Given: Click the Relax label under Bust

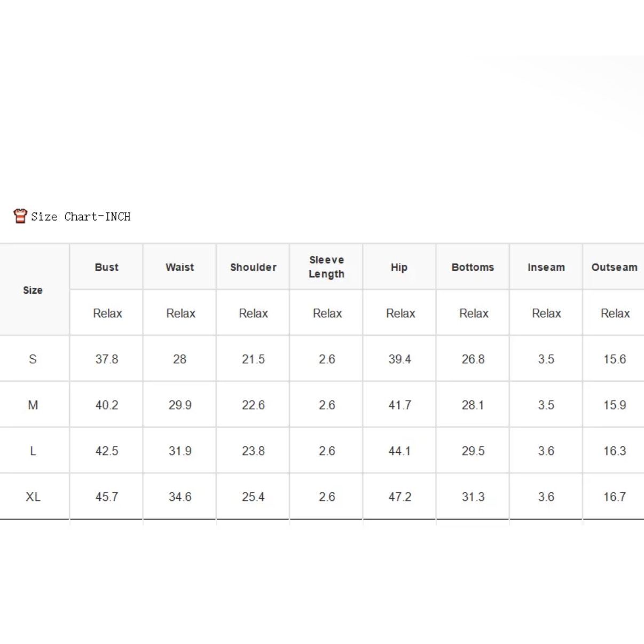Looking at the screenshot, I should pos(107,313).
